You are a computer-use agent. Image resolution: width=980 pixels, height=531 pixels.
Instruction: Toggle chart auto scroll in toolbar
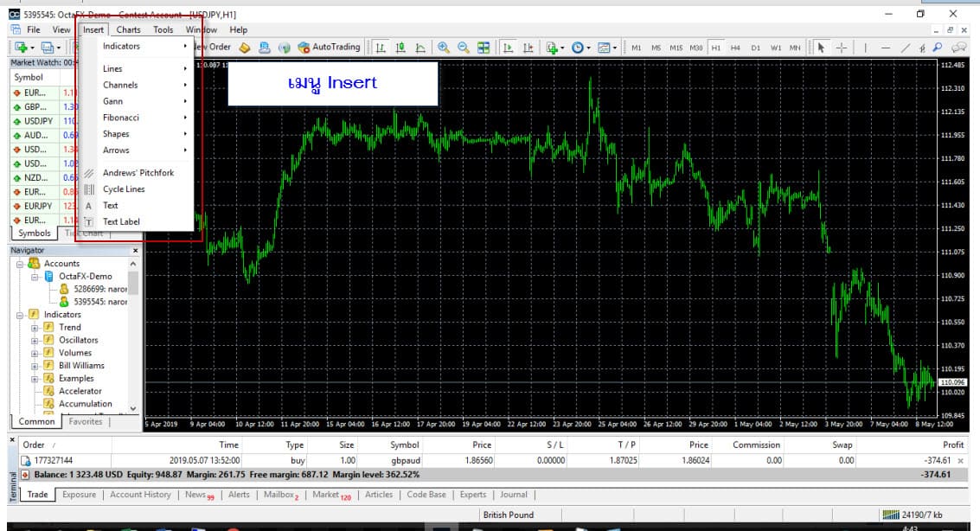tap(509, 48)
